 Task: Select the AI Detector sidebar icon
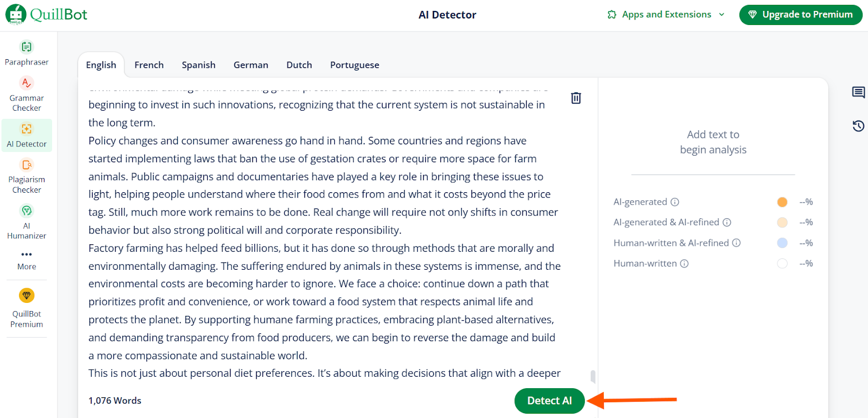tap(27, 129)
